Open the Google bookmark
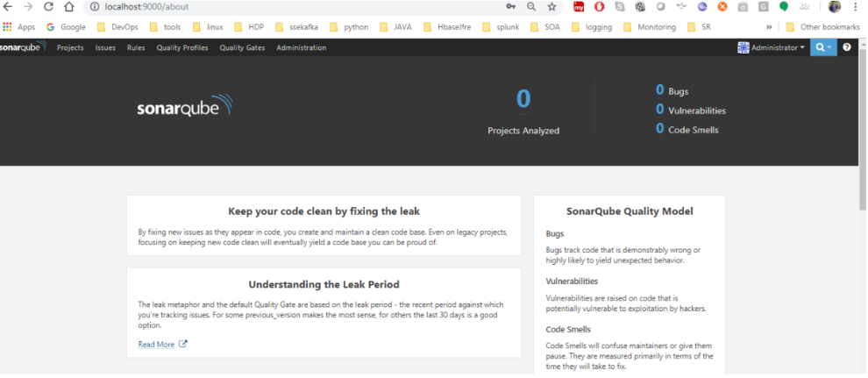 (66, 26)
